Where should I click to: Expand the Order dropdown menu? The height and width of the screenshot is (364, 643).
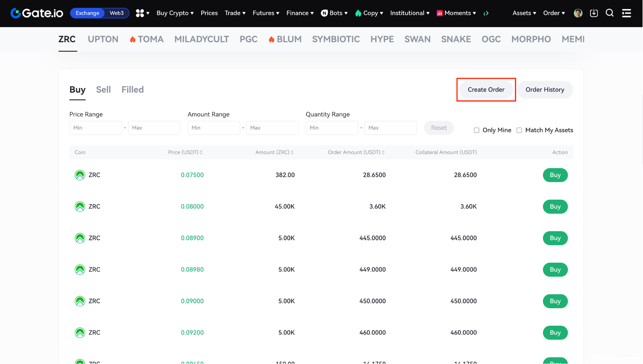coord(554,13)
